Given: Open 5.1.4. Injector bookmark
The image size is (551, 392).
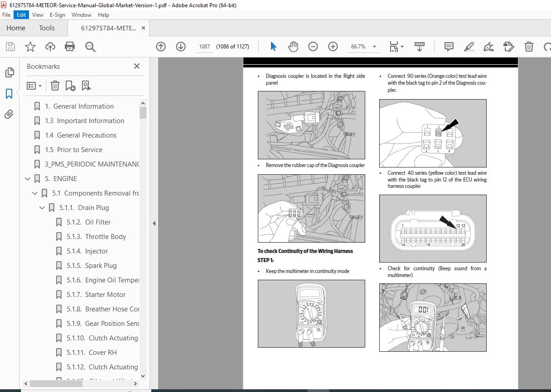Looking at the screenshot, I should pos(87,251).
